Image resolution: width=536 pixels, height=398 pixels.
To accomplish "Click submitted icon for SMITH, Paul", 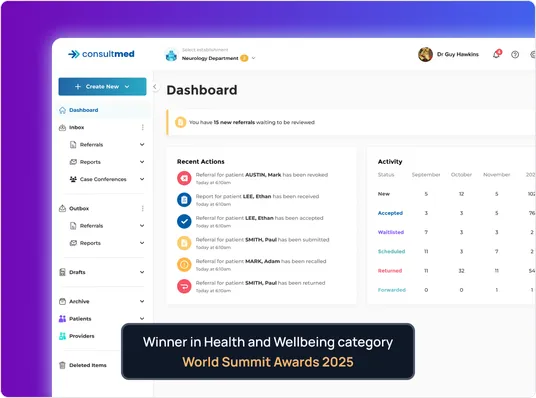I will (x=184, y=243).
